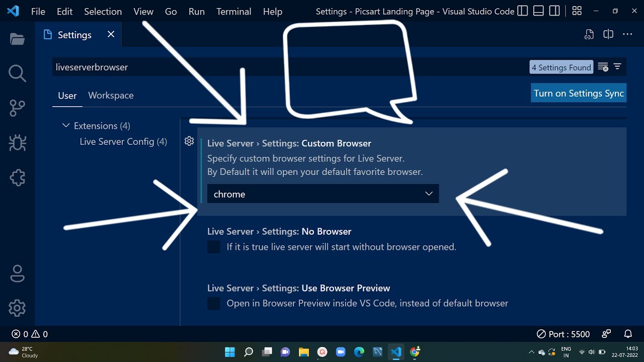Open the editor More Actions ellipsis

627,34
